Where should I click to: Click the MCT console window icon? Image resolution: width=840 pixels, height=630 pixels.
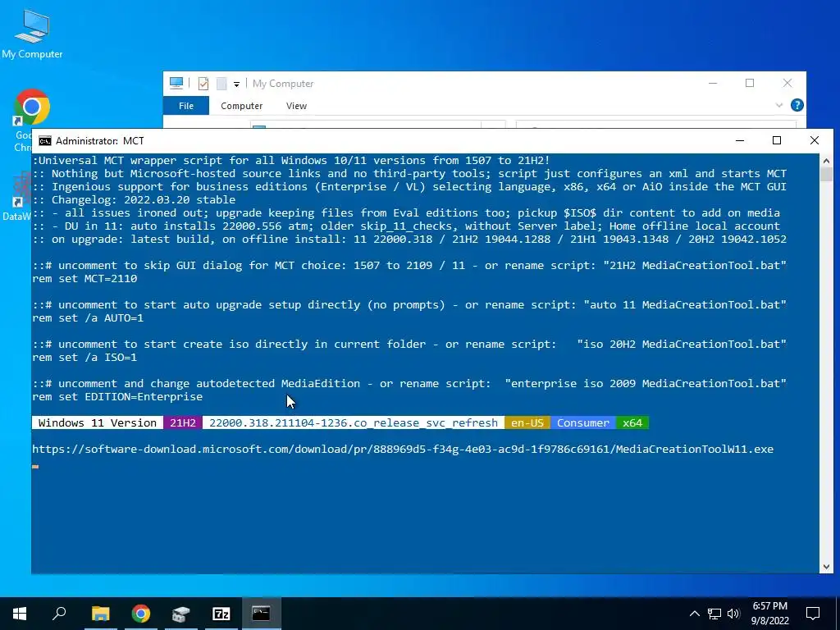click(45, 141)
